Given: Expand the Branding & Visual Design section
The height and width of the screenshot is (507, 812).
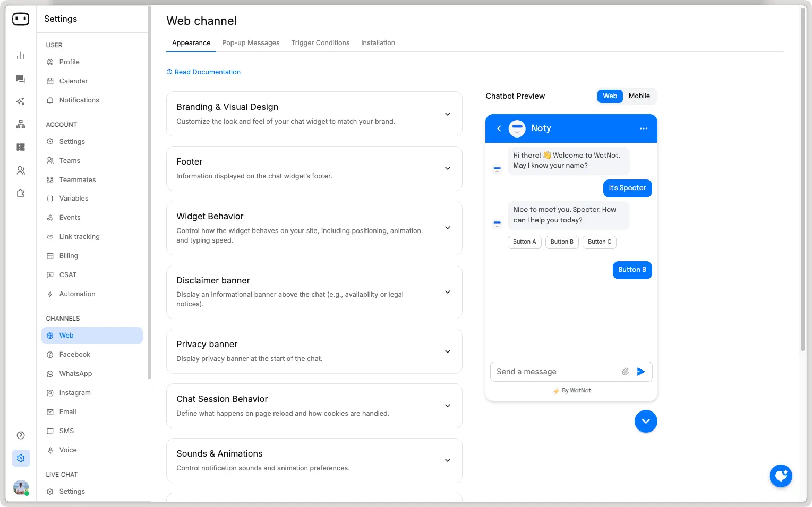Looking at the screenshot, I should click(448, 114).
